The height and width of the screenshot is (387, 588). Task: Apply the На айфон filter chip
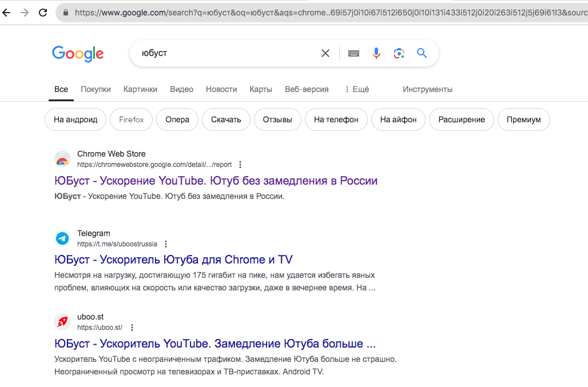tap(398, 119)
